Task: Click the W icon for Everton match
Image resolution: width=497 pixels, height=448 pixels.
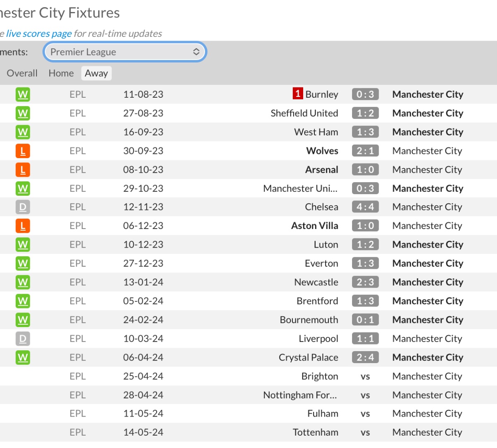Action: [23, 263]
